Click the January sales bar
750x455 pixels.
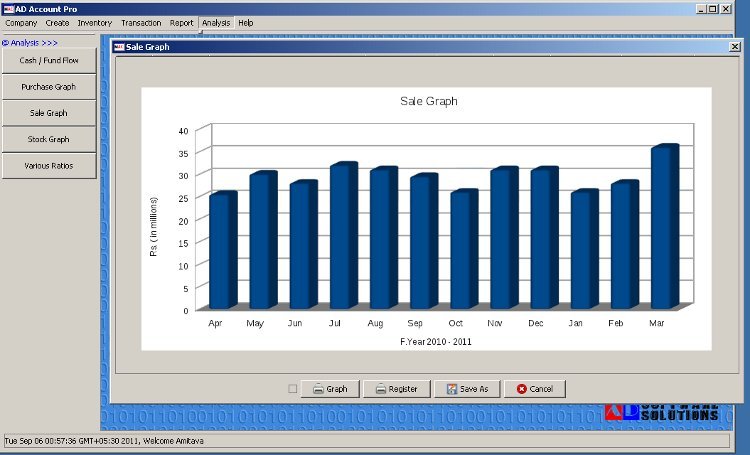point(585,249)
